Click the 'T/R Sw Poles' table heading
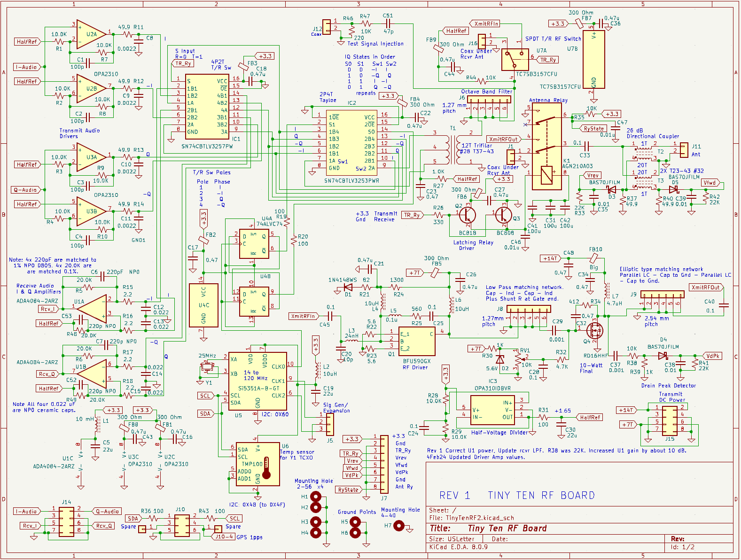 [x=211, y=172]
